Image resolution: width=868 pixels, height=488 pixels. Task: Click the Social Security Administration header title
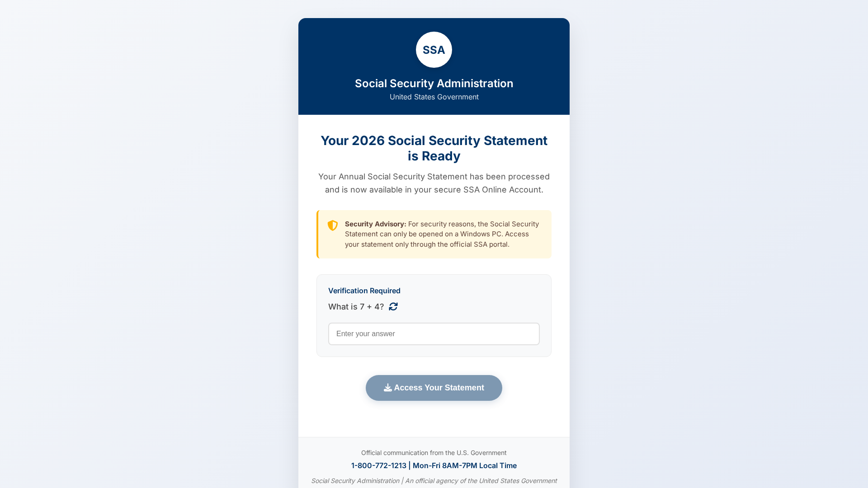434,84
